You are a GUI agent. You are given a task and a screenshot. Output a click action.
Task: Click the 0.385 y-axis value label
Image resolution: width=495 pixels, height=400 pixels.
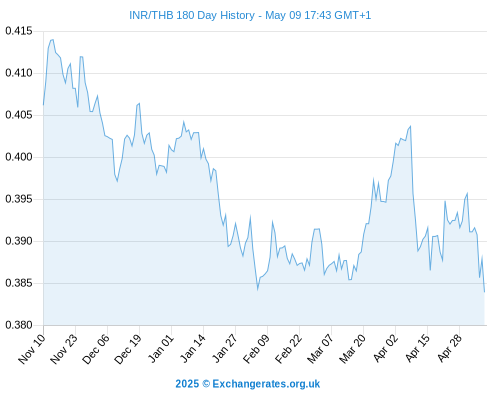(19, 283)
